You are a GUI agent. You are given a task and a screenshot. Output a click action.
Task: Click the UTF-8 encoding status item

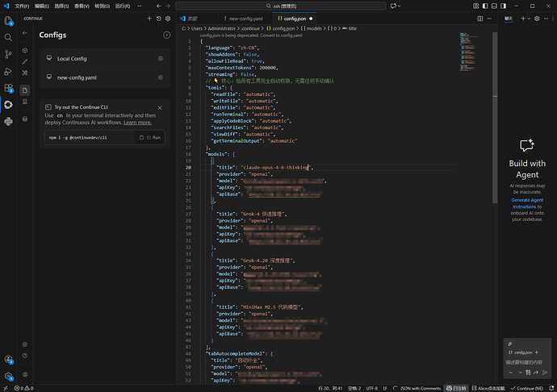pyautogui.click(x=372, y=388)
